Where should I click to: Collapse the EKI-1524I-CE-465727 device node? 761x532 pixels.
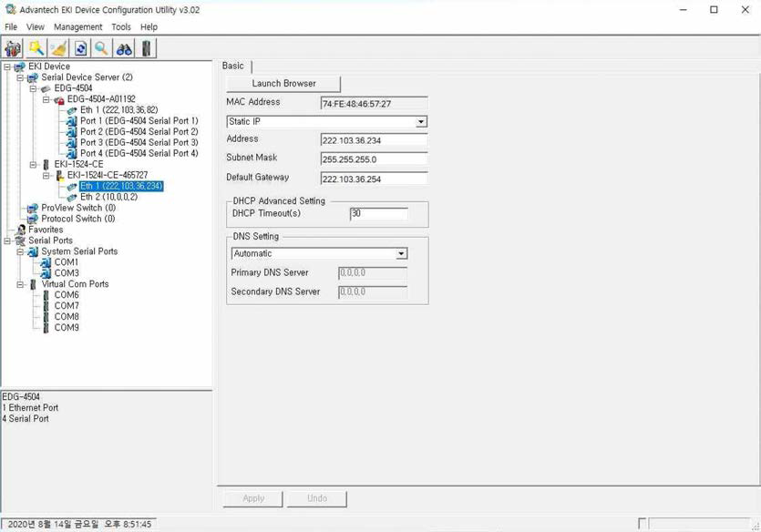click(46, 175)
